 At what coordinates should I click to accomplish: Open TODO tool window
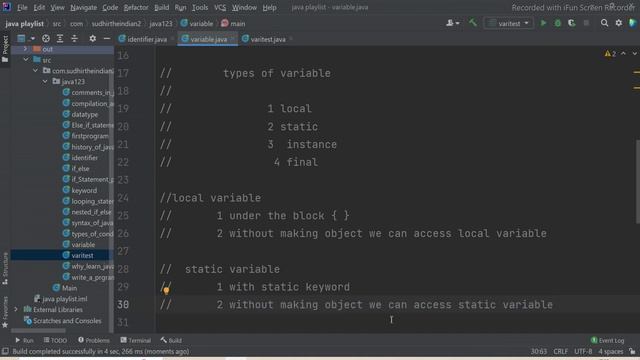pos(55,340)
